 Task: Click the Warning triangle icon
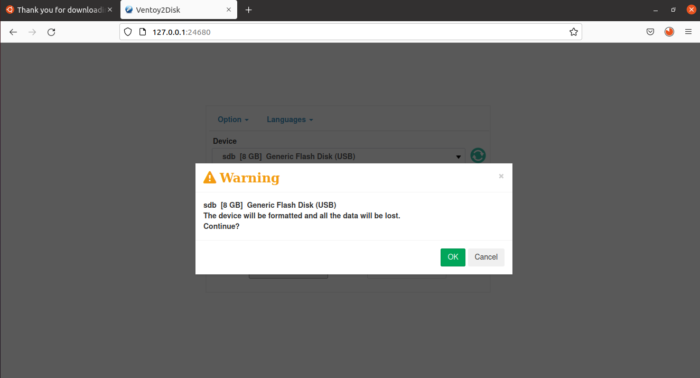click(x=209, y=178)
